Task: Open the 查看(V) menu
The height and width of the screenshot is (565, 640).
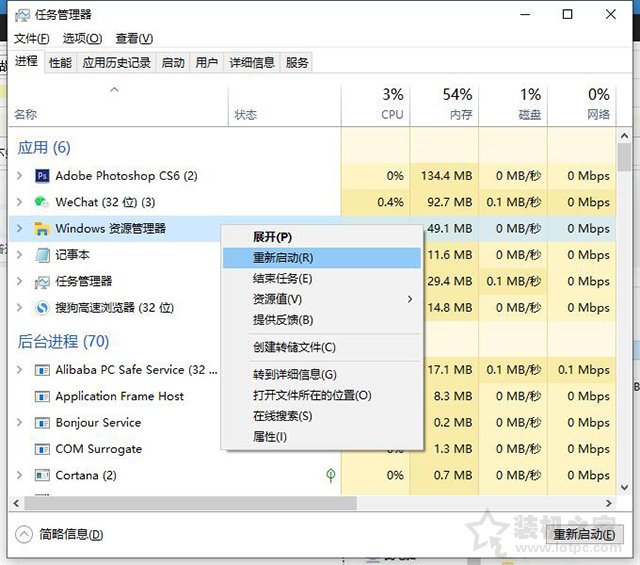Action: click(134, 38)
